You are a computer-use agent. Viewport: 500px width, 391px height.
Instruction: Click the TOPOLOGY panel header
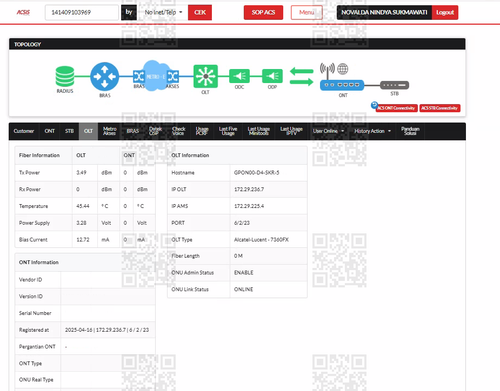click(237, 44)
